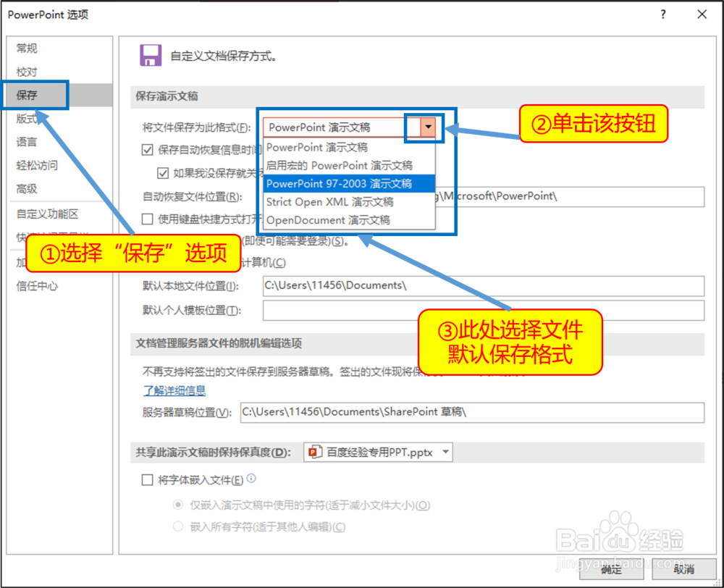Click the 自动恢复文件位置 path field

tap(569, 196)
